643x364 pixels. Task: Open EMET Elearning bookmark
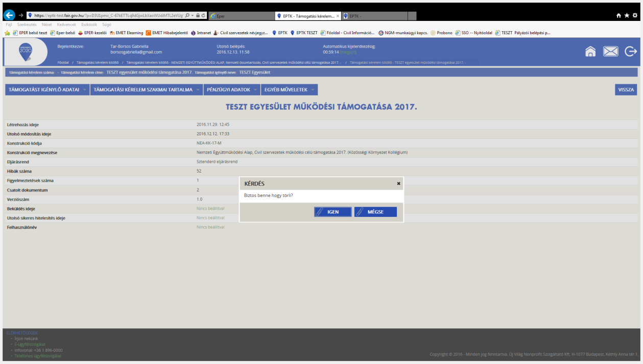pyautogui.click(x=126, y=33)
